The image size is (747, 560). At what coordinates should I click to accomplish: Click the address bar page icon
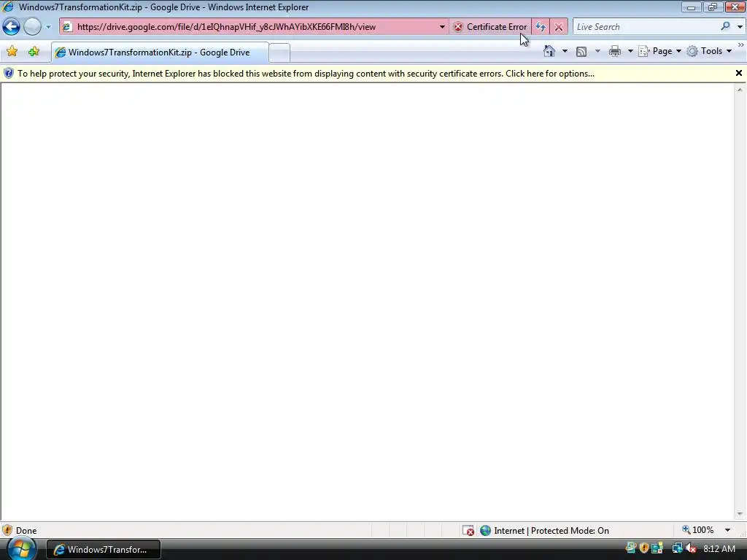pyautogui.click(x=67, y=27)
